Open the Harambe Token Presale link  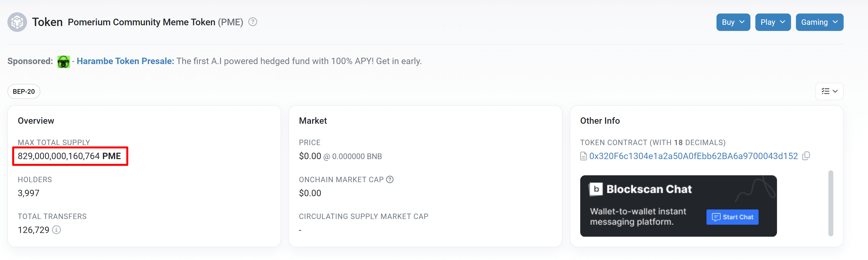point(125,61)
